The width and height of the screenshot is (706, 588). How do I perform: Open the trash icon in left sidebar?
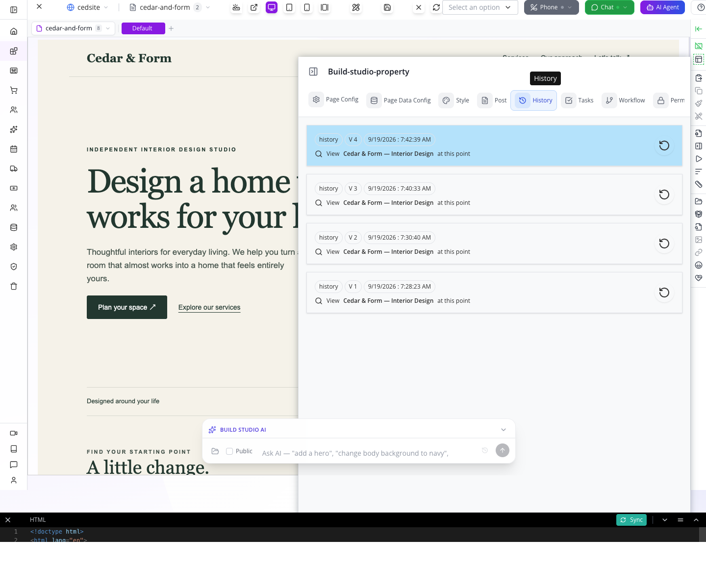click(x=14, y=286)
